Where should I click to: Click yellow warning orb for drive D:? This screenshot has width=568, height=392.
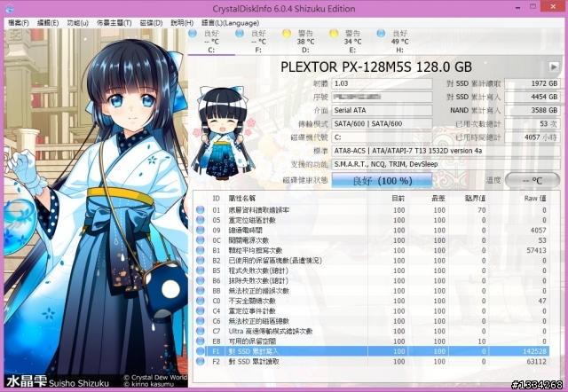pos(287,34)
